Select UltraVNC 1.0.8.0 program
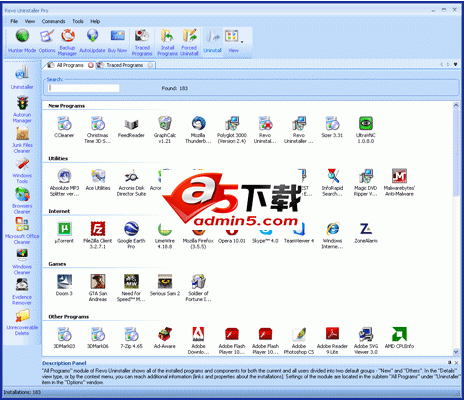This screenshot has height=400, width=464. click(x=366, y=130)
